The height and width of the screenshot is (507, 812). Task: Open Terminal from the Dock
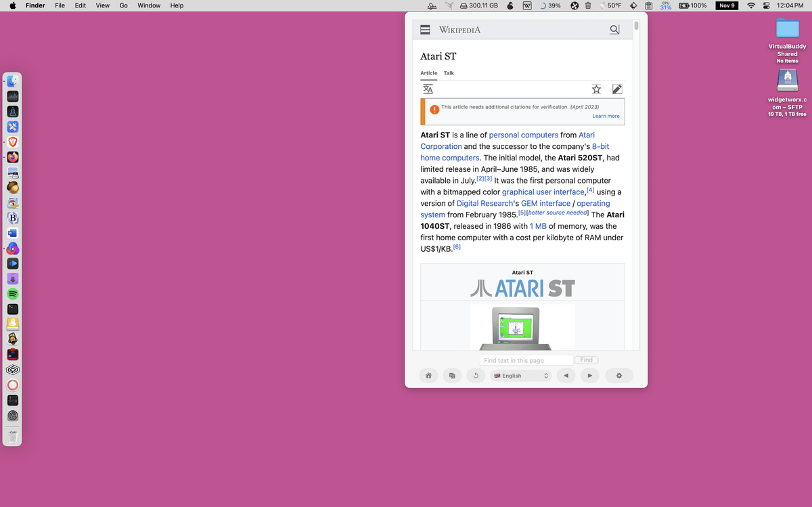(12, 309)
